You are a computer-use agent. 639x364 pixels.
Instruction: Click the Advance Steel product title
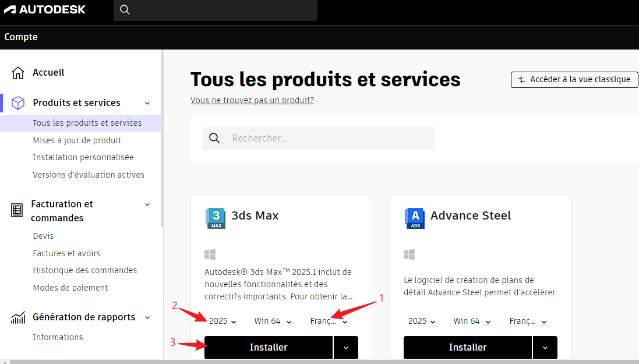pos(471,215)
